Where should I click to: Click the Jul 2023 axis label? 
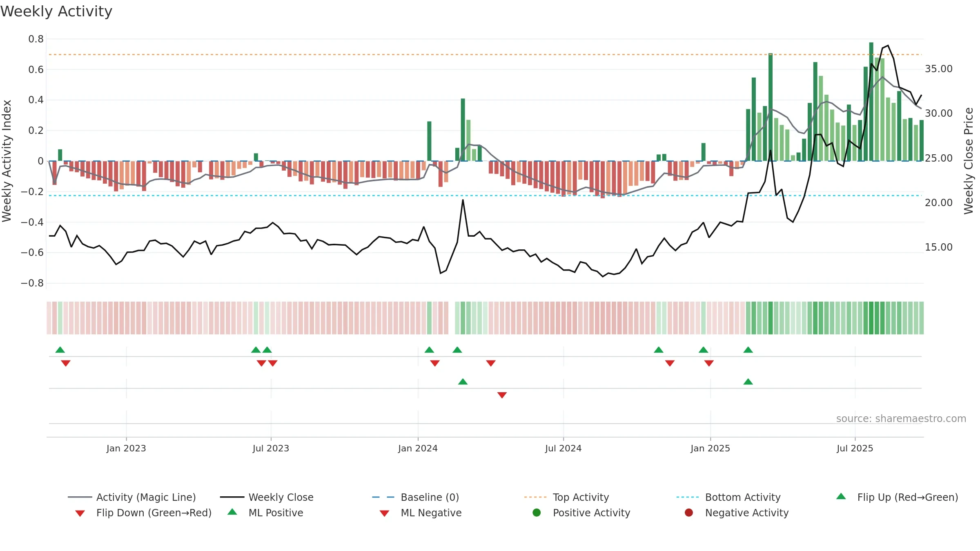[x=271, y=448]
